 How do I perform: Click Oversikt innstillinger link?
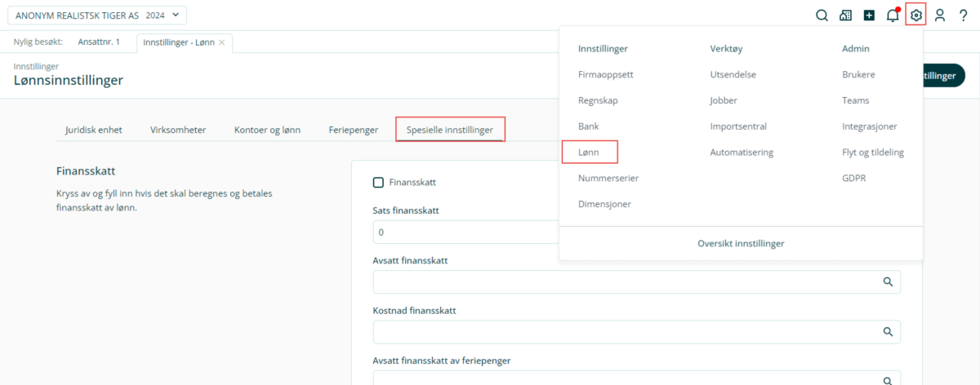click(741, 244)
